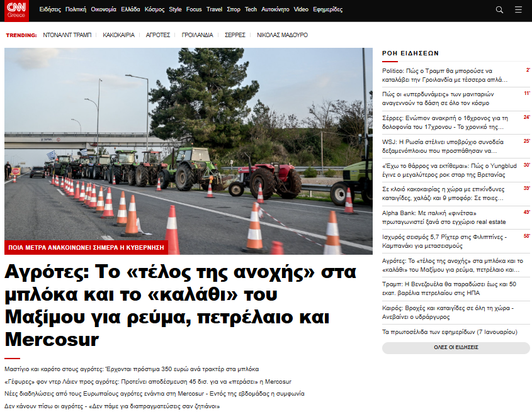532x412 pixels.
Task: Open the 350 euro tractor fines link
Action: coord(132,369)
